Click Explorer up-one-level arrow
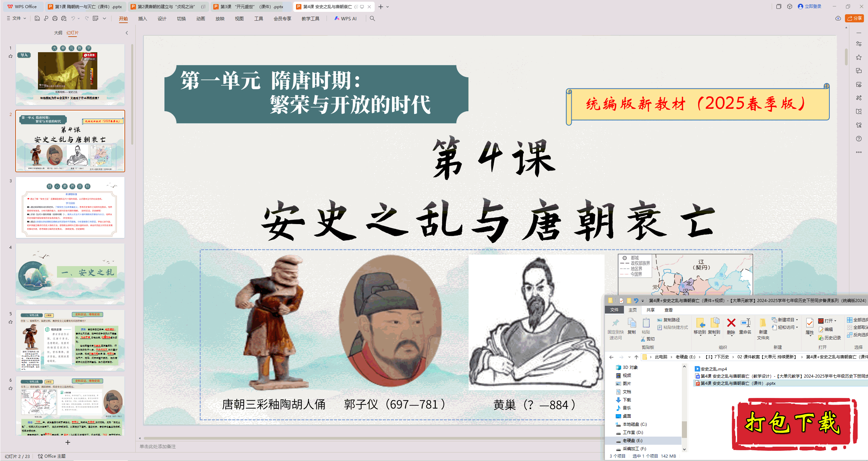 tap(636, 357)
